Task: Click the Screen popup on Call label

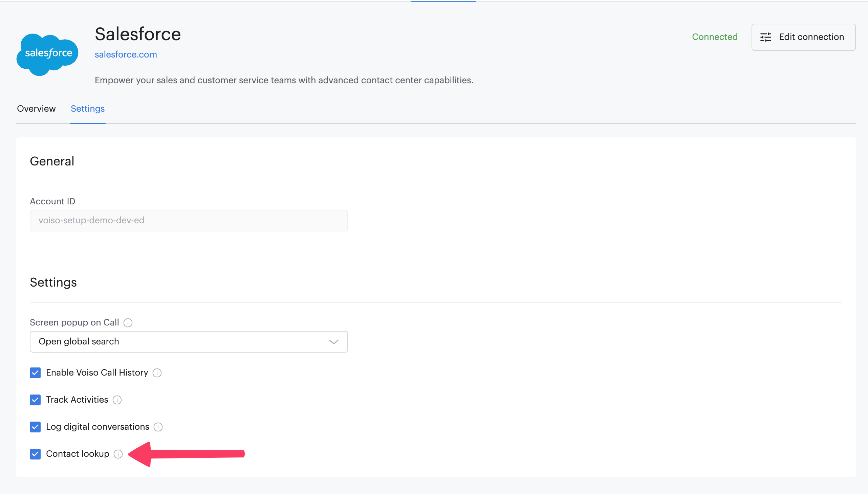Action: tap(74, 322)
